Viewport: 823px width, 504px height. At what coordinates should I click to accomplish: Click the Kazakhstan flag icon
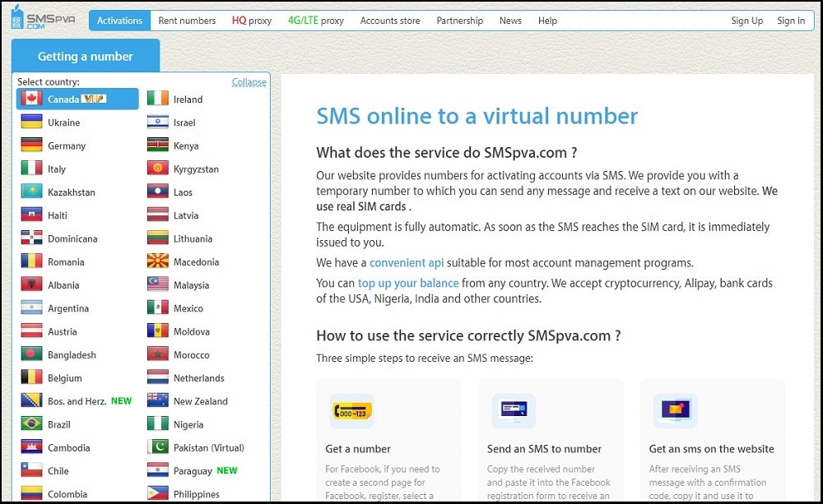point(31,192)
